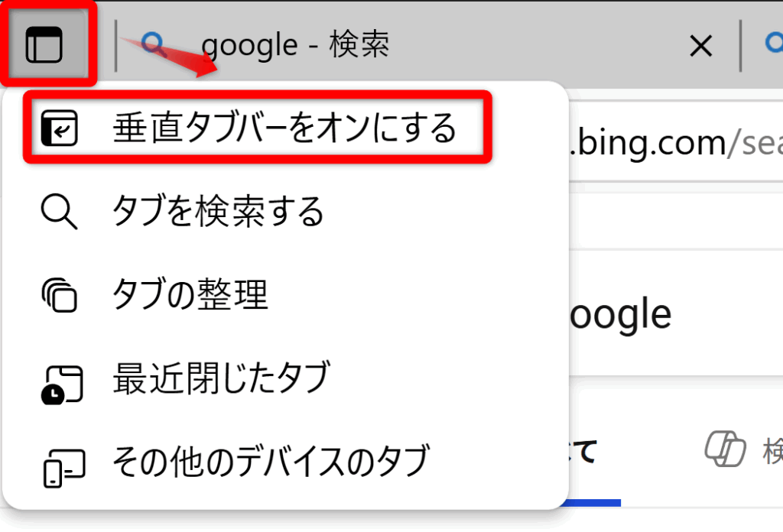Open the tab actions menu button
The width and height of the screenshot is (783, 532).
(x=44, y=45)
